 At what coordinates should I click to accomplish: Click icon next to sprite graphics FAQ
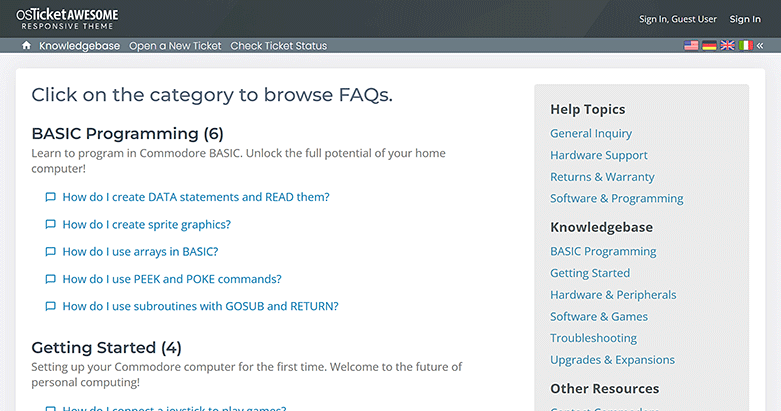(x=50, y=225)
